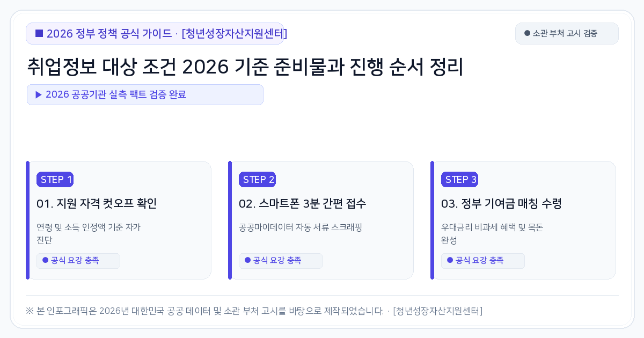Select the 공식 요강 충족 tag under step 2

[x=281, y=261]
